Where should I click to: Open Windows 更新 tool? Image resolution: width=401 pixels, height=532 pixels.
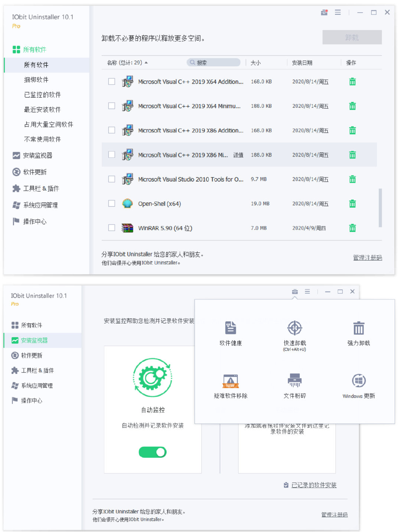point(359,386)
